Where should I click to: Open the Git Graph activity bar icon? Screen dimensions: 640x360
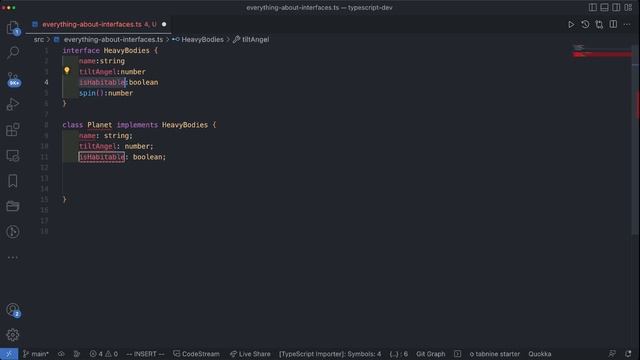13,232
